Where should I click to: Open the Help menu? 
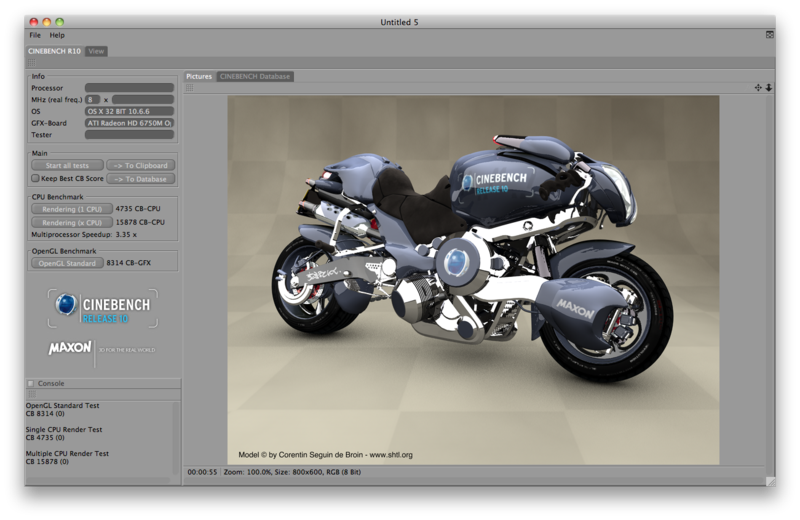(x=57, y=35)
